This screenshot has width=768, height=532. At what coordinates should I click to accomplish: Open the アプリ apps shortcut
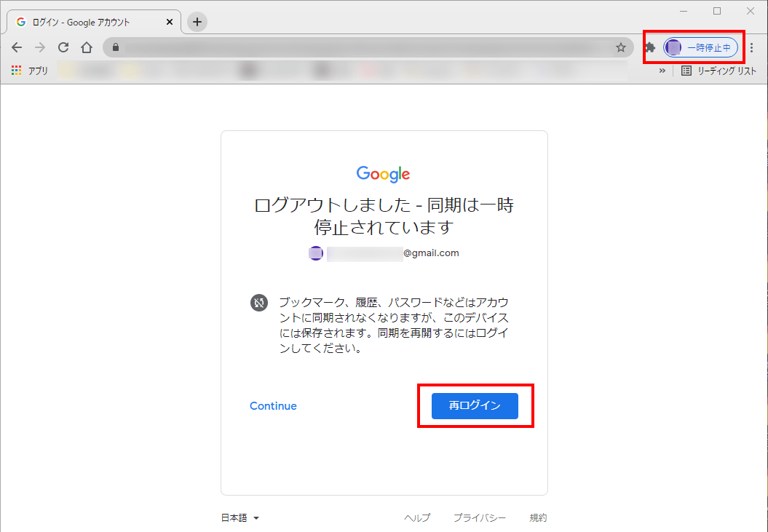tap(29, 71)
